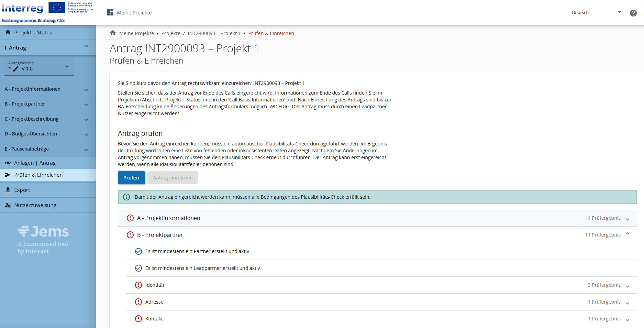Expand the Kontakt check results row
Image resolution: width=644 pixels, height=328 pixels.
tap(627, 319)
